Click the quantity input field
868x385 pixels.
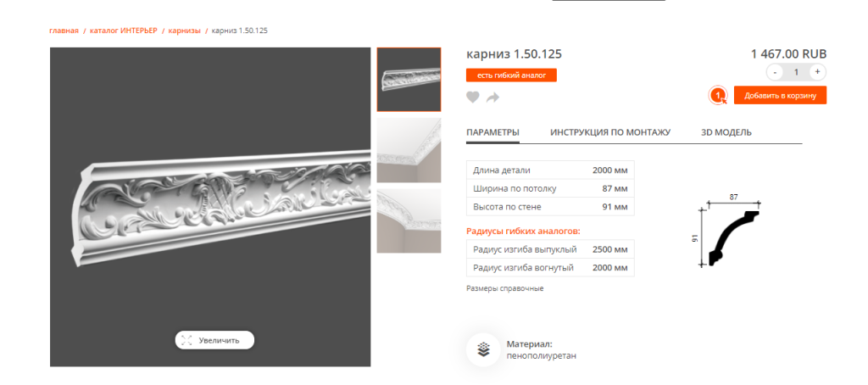pyautogui.click(x=796, y=72)
